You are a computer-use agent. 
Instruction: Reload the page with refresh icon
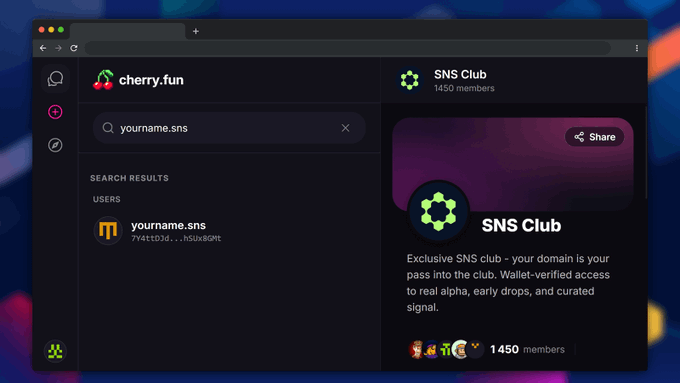click(74, 48)
